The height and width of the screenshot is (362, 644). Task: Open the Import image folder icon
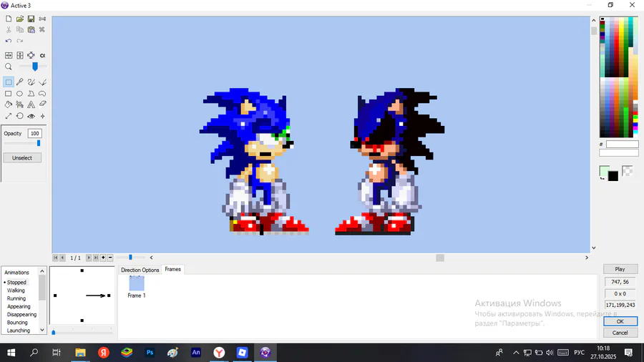point(20,19)
